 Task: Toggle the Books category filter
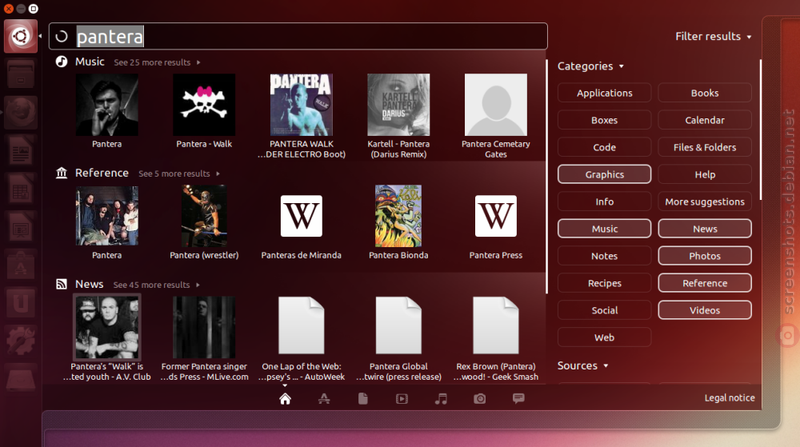[x=705, y=93]
